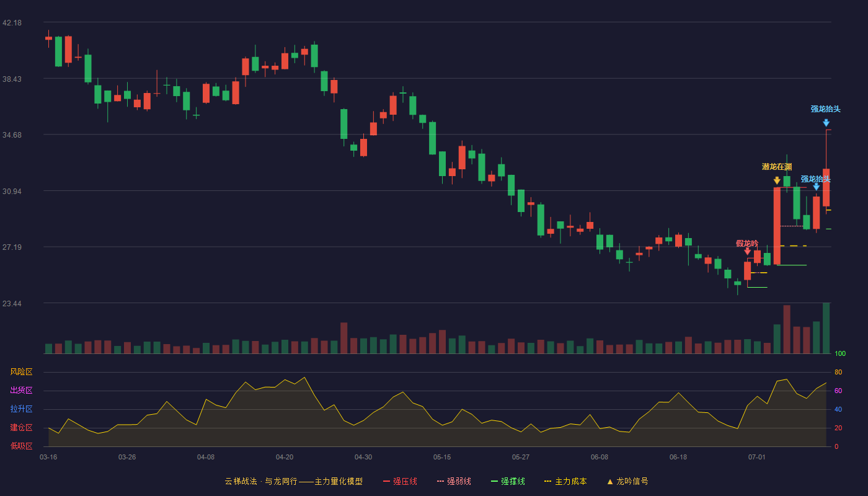This screenshot has height=496, width=868.
Task: Click the 27.19 price axis label
Action: (x=12, y=247)
